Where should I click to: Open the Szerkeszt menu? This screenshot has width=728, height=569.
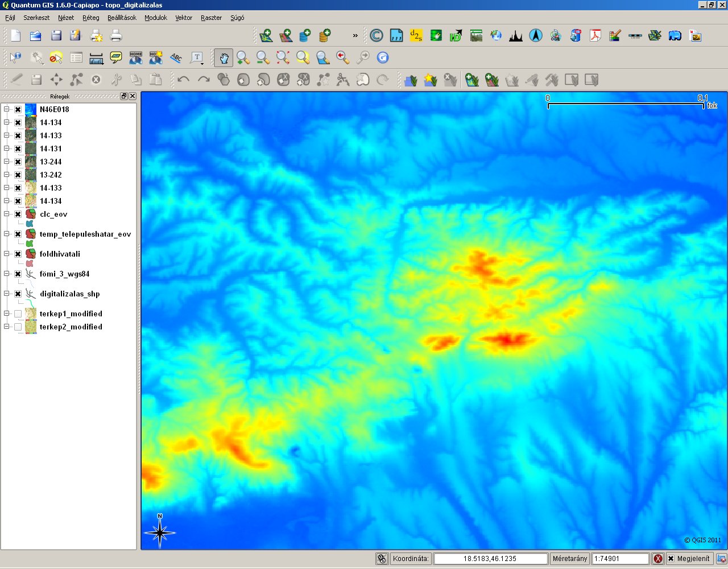click(36, 18)
